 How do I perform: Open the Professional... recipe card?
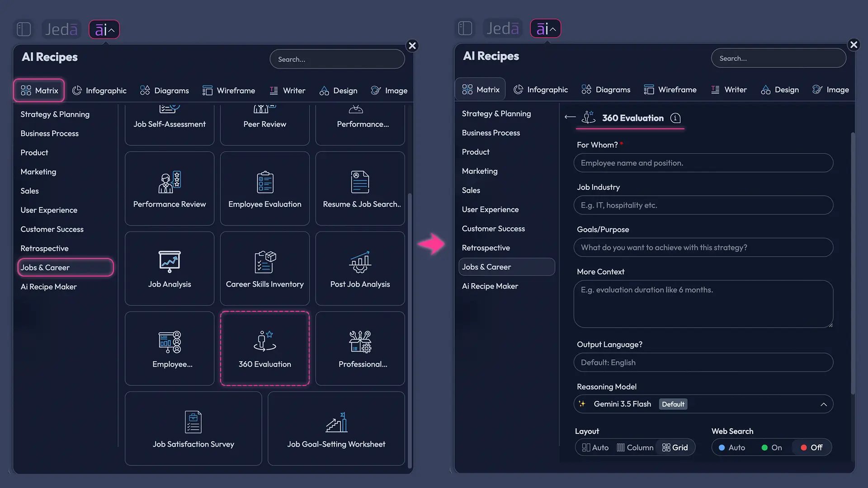click(360, 348)
